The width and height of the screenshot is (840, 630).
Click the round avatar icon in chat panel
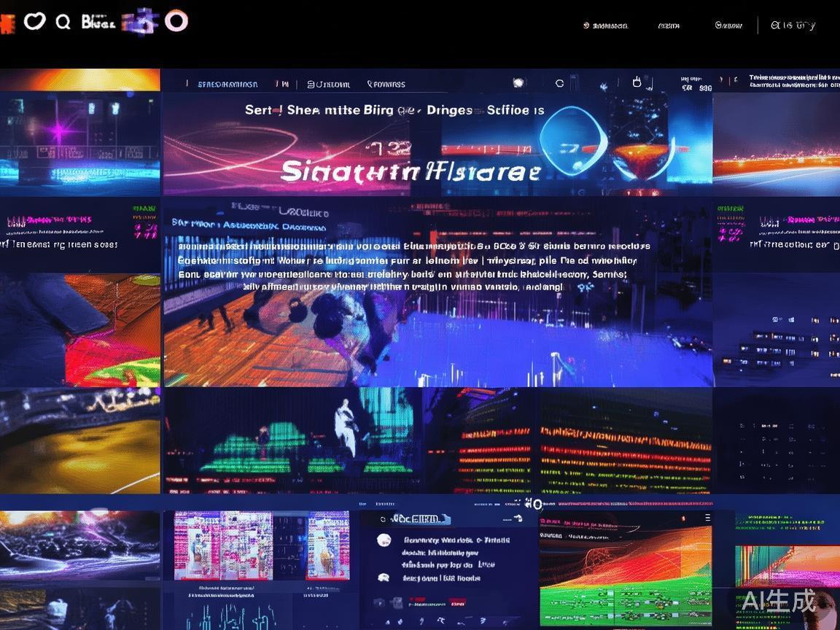click(384, 540)
